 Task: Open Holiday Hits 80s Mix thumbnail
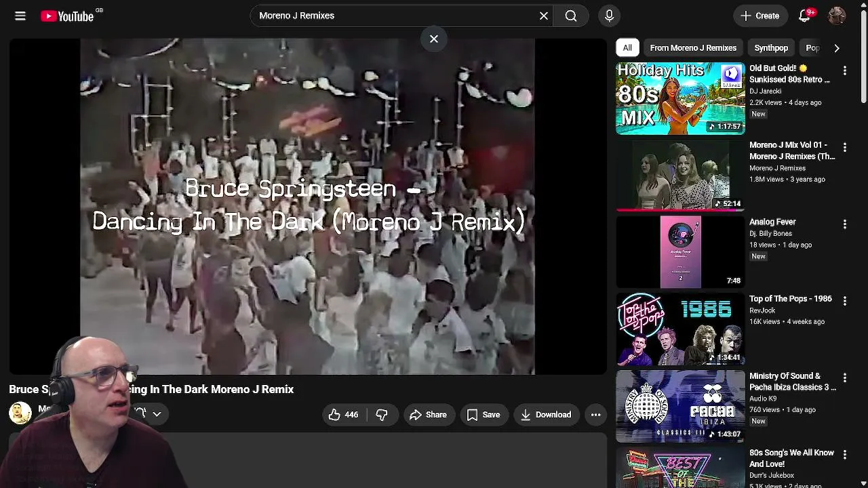click(680, 99)
